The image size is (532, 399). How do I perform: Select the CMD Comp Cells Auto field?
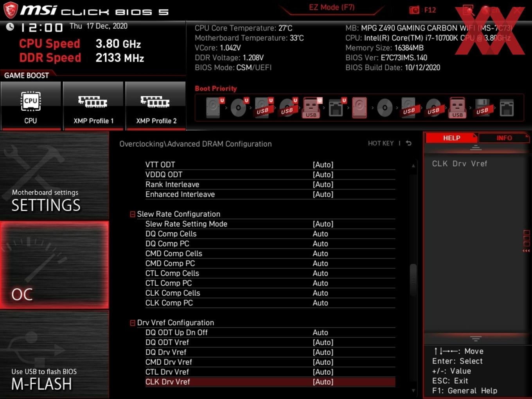[x=320, y=253]
